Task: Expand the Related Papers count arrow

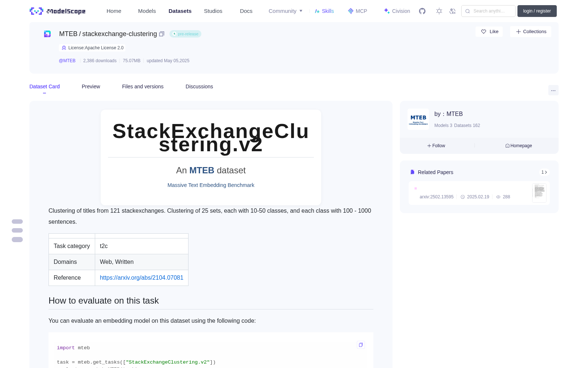Action: coord(544,172)
